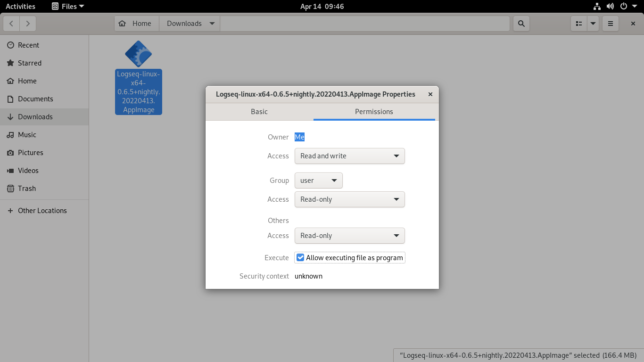644x362 pixels.
Task: Open Music in the sidebar
Action: pos(44,135)
